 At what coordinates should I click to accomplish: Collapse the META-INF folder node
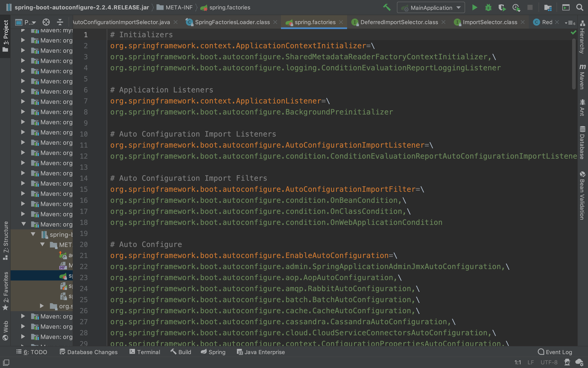click(x=42, y=244)
